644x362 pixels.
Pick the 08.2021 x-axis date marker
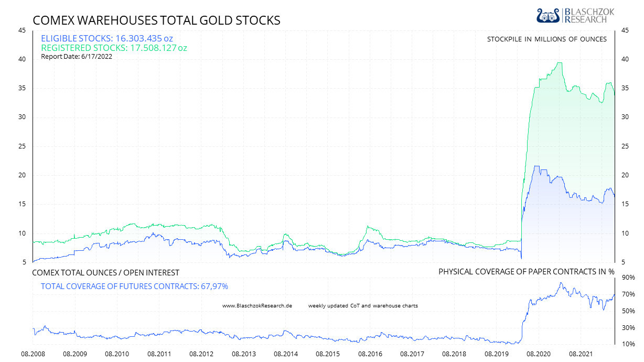coord(582,354)
